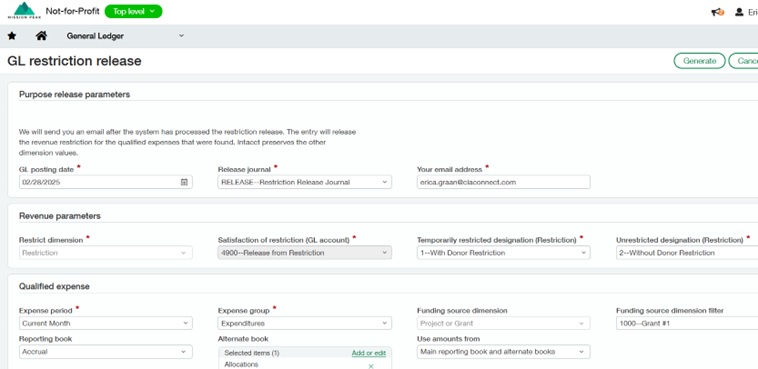
Task: Open the Funding source dimension filter field
Action: click(x=687, y=324)
